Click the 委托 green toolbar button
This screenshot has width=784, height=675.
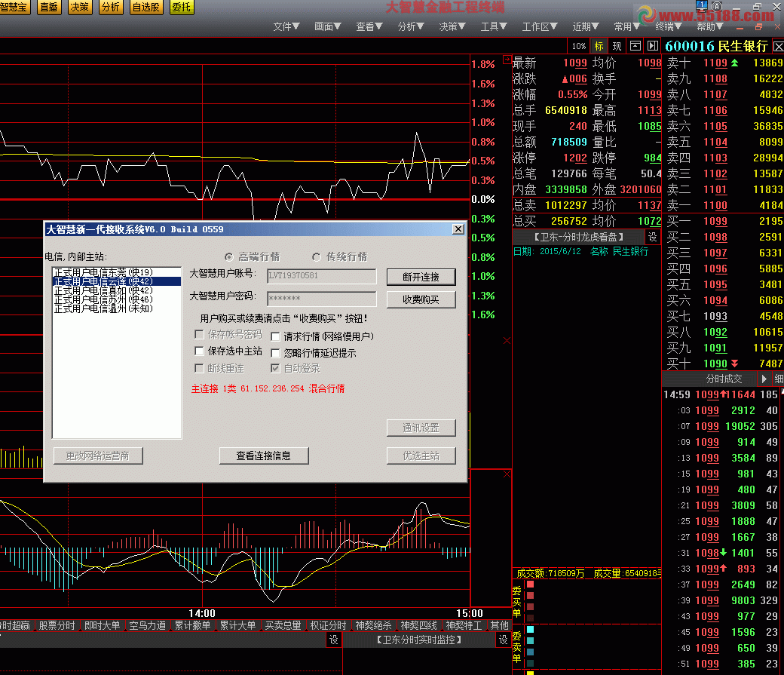(x=182, y=7)
